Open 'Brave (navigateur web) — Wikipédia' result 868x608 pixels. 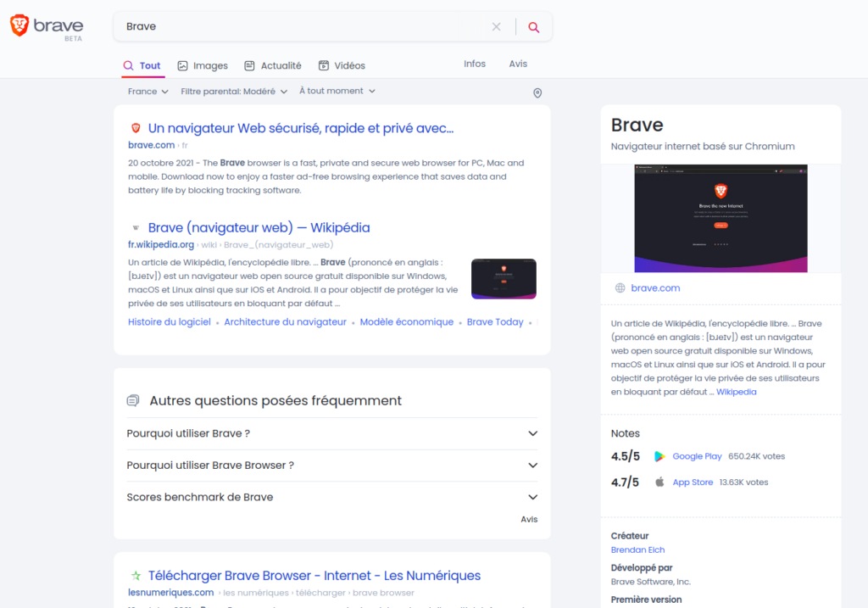[259, 227]
